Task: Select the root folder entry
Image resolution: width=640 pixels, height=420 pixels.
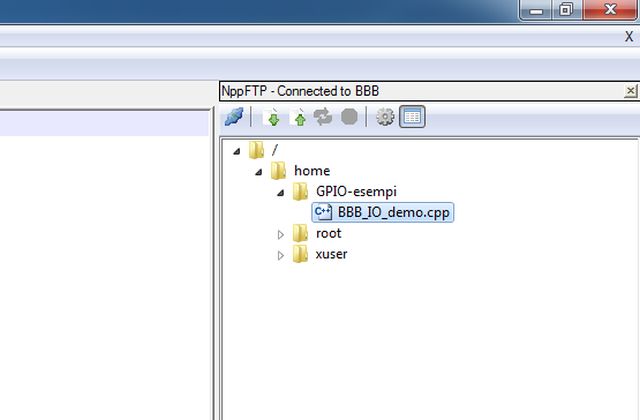Action: coord(329,233)
